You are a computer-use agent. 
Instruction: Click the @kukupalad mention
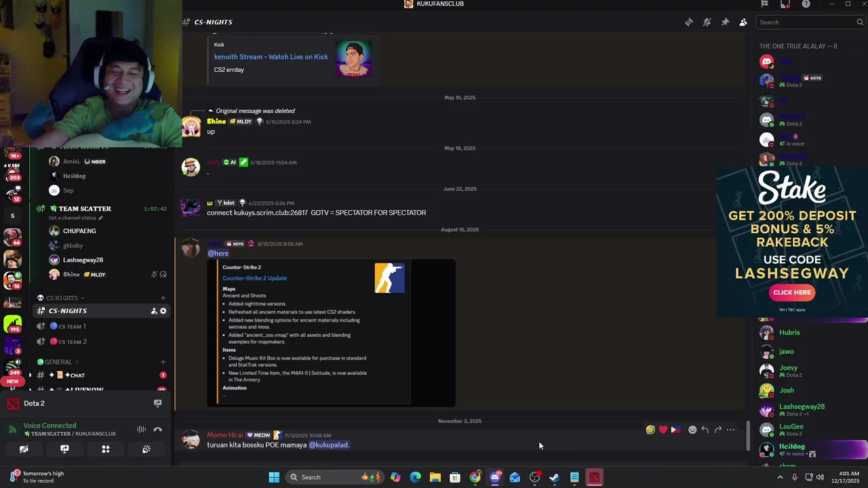coord(329,445)
